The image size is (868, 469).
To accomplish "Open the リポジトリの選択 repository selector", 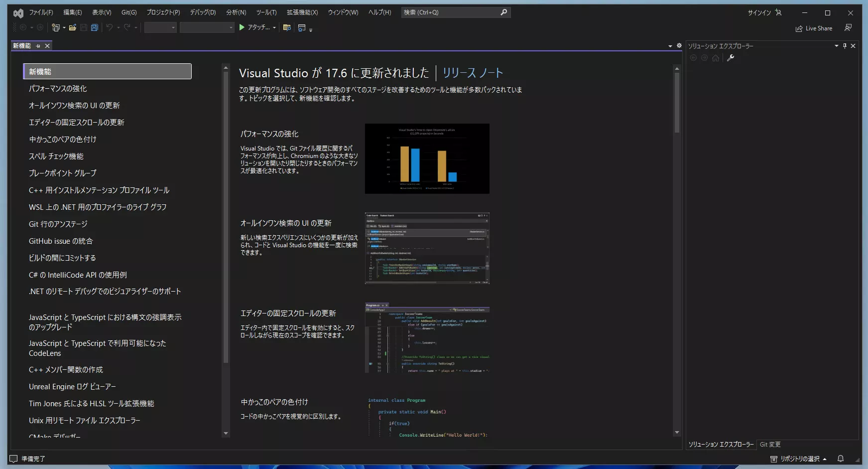I will (798, 459).
